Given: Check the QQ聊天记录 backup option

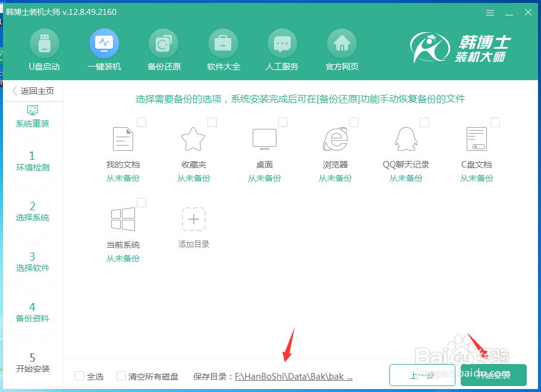Looking at the screenshot, I should [424, 122].
